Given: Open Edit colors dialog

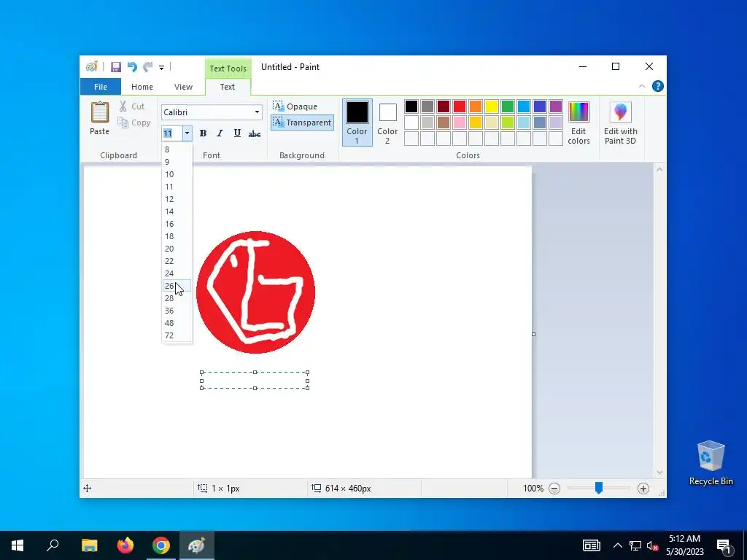Looking at the screenshot, I should click(x=578, y=122).
